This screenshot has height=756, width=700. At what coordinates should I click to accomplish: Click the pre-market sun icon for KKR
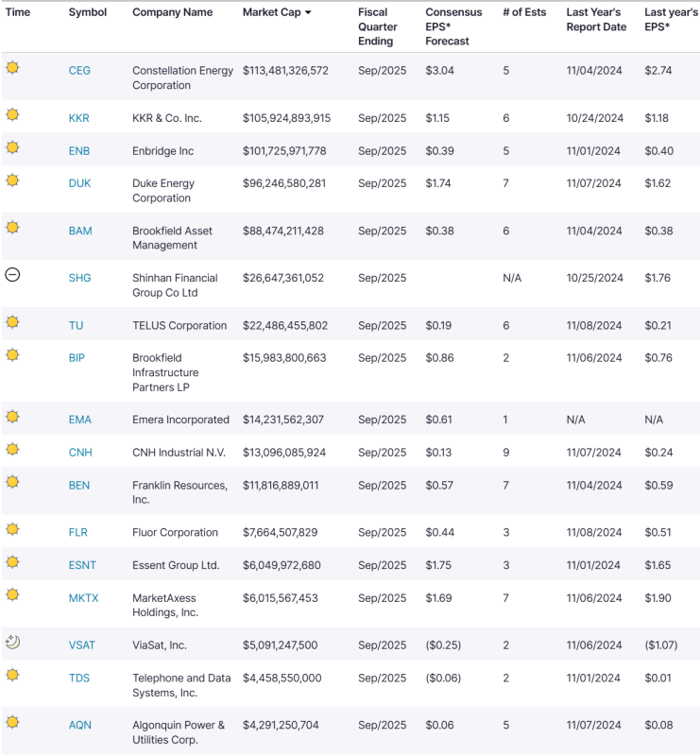[x=12, y=115]
